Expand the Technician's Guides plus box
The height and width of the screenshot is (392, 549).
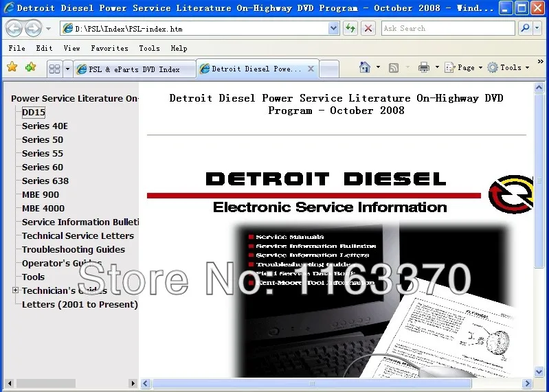(x=15, y=290)
